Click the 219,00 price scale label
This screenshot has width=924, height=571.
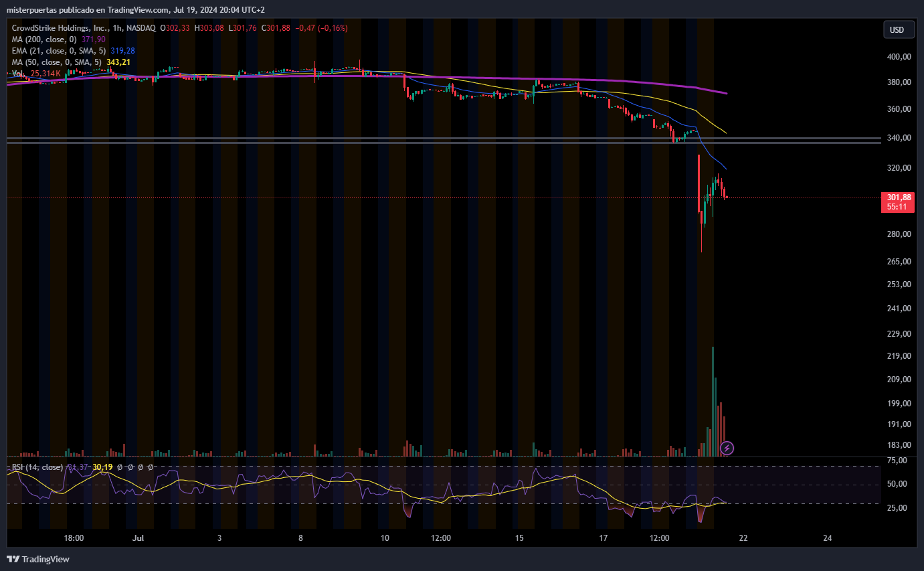pyautogui.click(x=900, y=356)
